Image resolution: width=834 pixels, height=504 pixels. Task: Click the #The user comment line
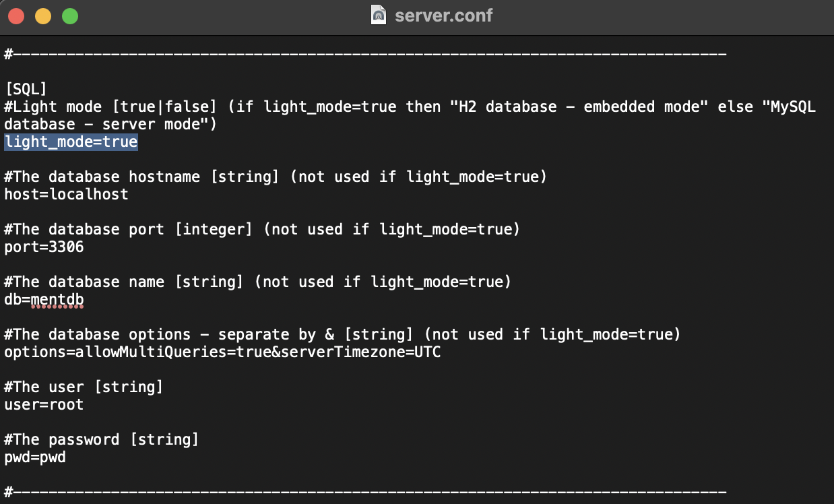84,387
